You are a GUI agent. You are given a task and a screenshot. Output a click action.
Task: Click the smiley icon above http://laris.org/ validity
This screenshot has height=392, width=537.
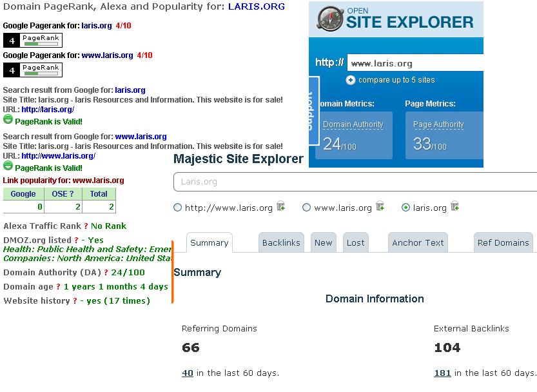pyautogui.click(x=8, y=119)
